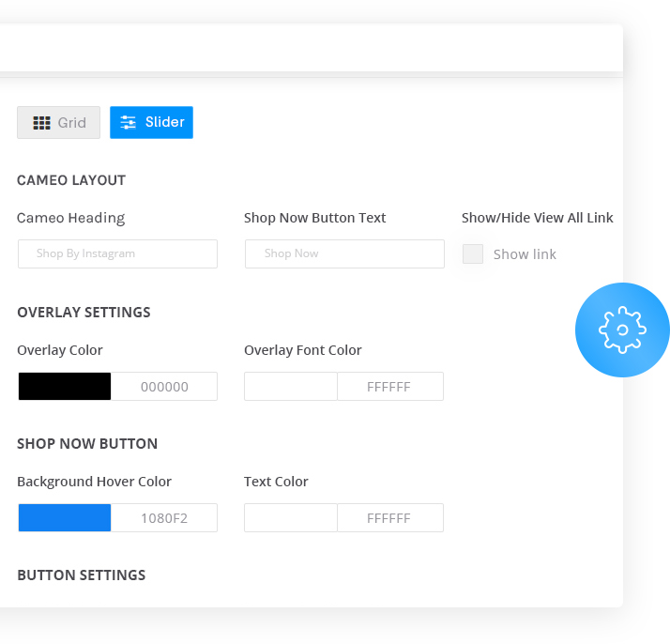Click the Show link label text
Viewport: 670px width, 644px height.
coord(525,254)
